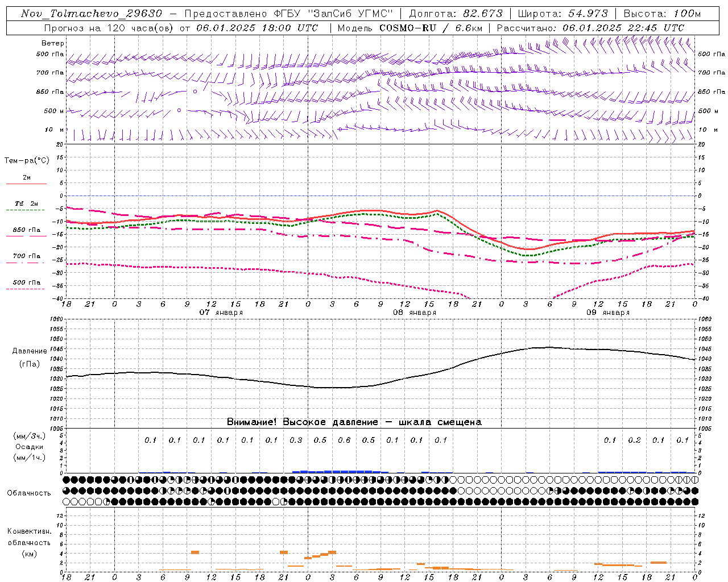Click the Td 2м legend label
728x582 pixels.
(26, 203)
